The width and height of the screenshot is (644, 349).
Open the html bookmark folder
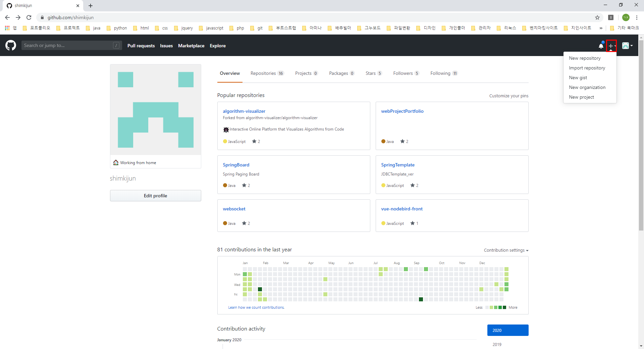click(141, 28)
